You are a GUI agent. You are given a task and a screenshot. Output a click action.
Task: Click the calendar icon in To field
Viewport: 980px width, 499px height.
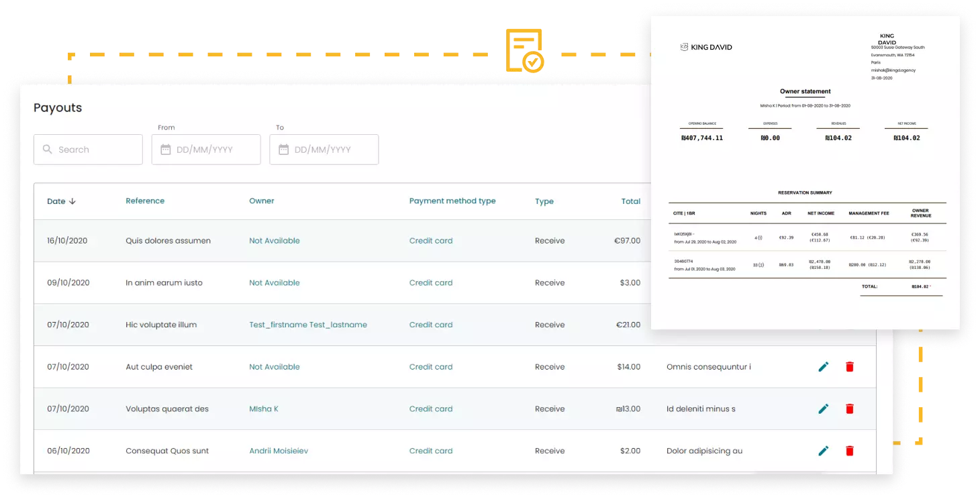coord(283,150)
